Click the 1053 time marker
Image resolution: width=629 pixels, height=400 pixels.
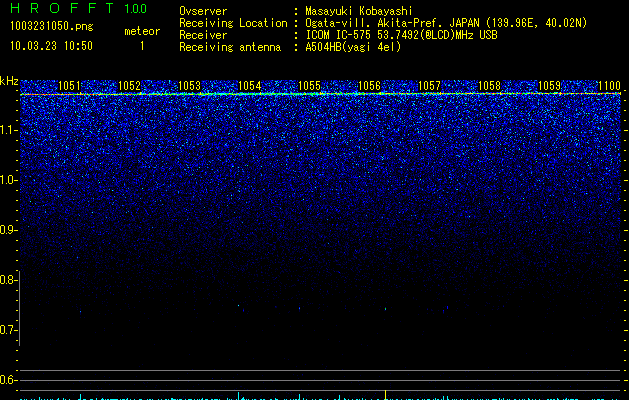(189, 86)
